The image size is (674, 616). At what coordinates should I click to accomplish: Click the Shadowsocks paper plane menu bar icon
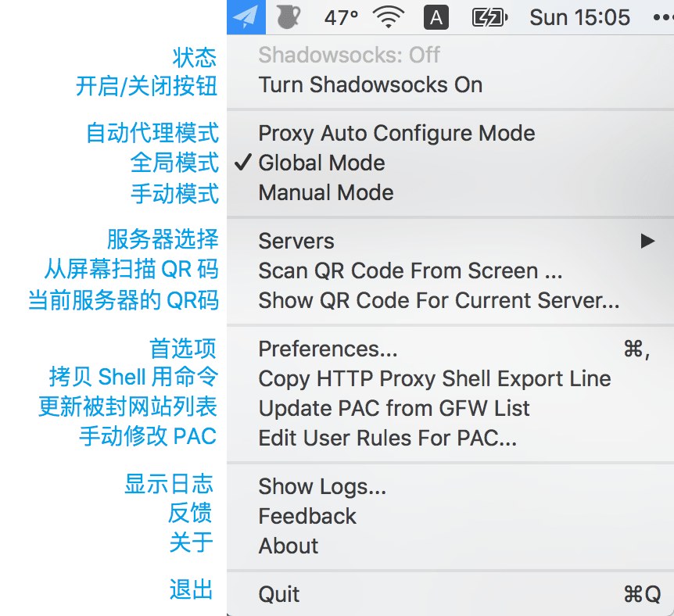click(x=246, y=17)
